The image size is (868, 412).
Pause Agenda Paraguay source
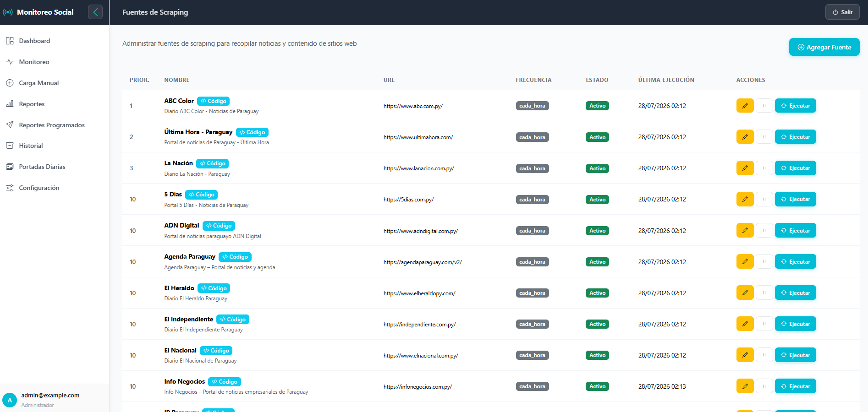tap(764, 261)
